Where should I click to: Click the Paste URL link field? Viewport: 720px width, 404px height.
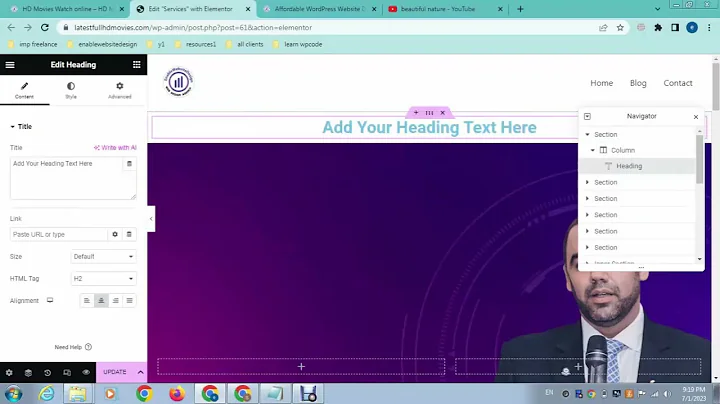point(59,234)
